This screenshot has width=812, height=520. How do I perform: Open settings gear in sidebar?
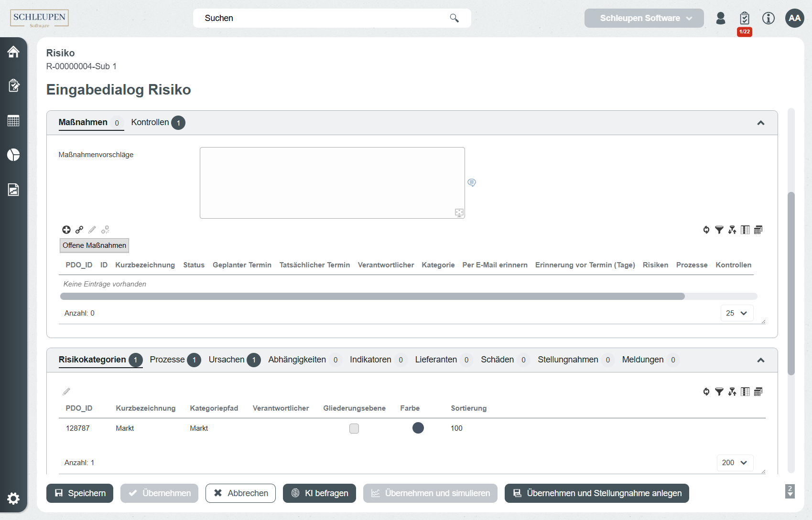13,499
